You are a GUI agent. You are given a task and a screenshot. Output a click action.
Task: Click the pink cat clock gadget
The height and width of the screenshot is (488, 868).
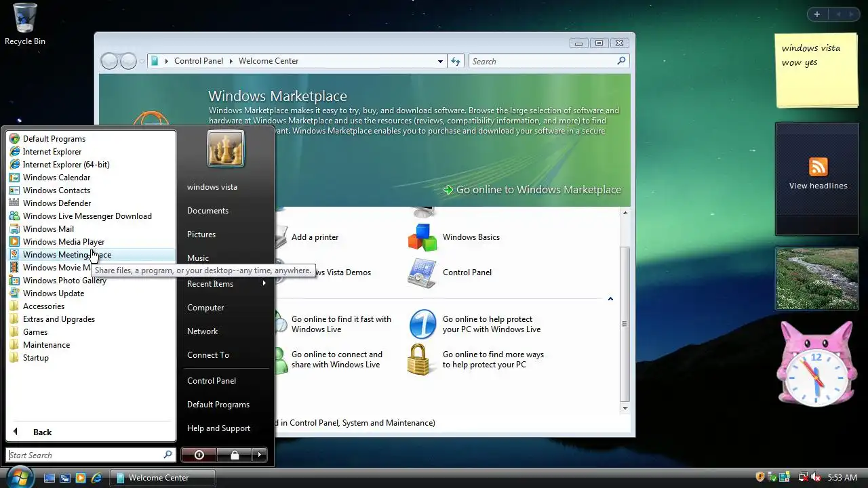[816, 366]
